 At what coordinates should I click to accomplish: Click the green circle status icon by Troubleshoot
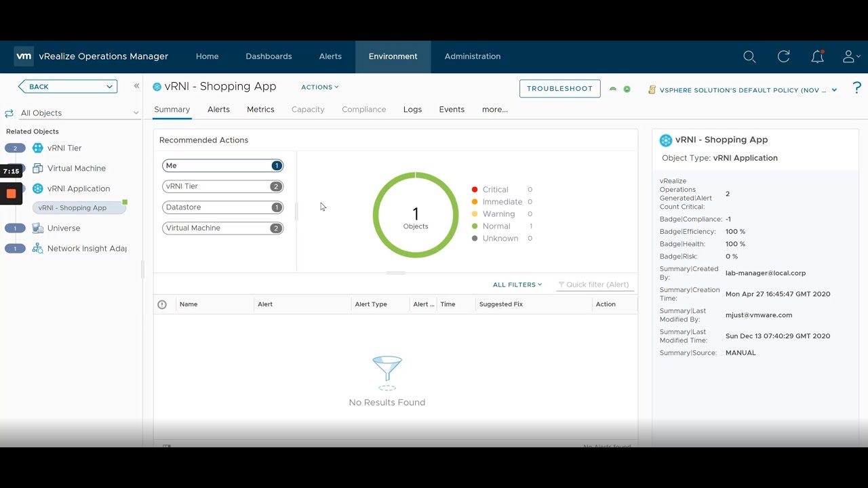[x=627, y=89]
